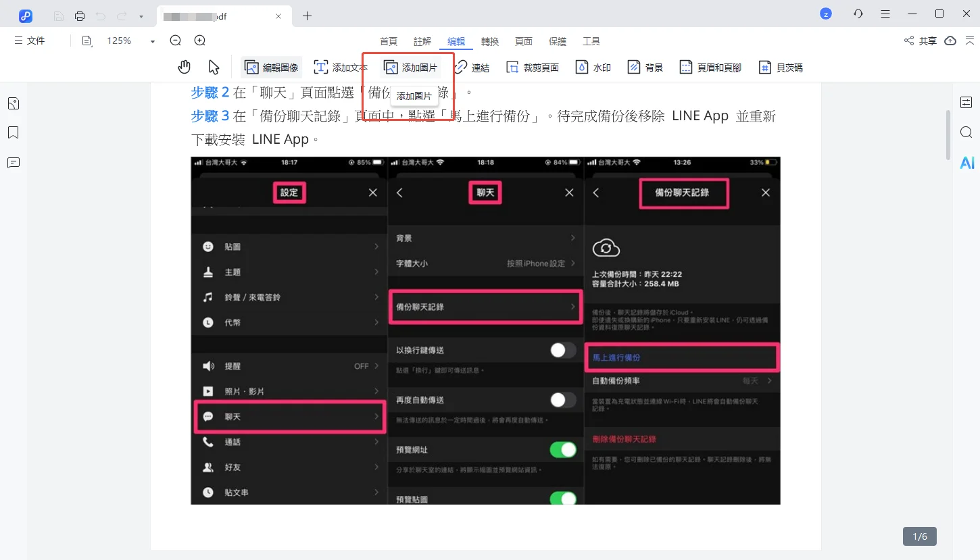Switch to the 保護 tab
This screenshot has width=980, height=560.
(558, 41)
